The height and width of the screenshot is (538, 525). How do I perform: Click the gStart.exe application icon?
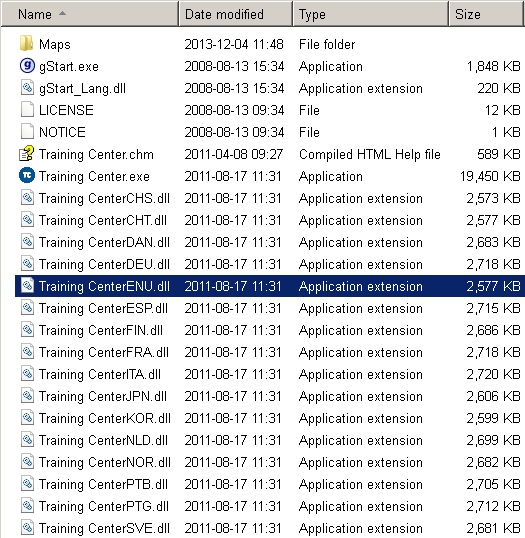(27, 66)
